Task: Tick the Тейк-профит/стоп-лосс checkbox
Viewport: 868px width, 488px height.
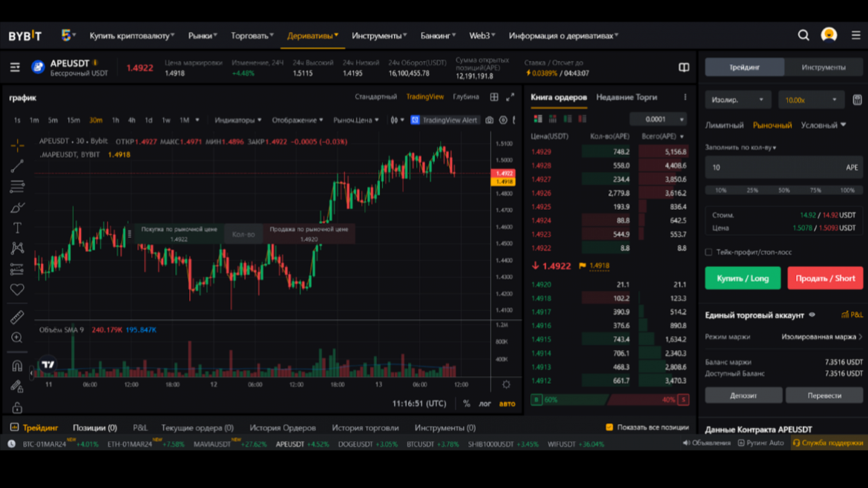Action: (708, 252)
